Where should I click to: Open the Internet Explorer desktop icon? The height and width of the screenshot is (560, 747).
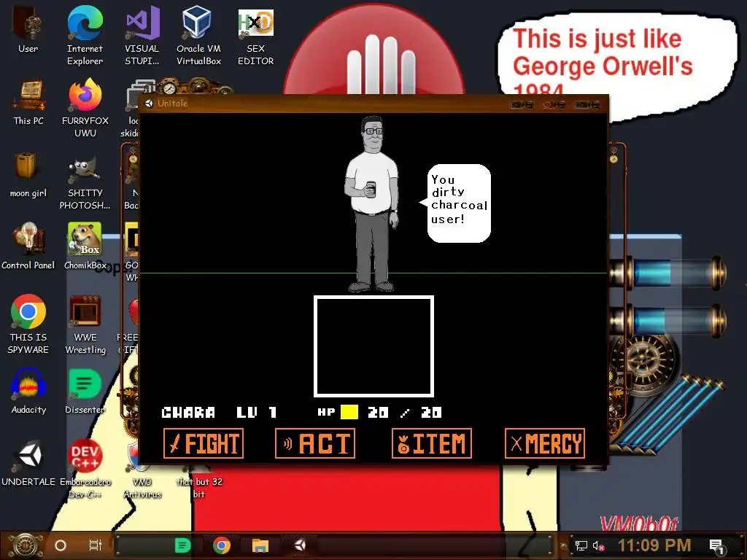[x=85, y=36]
